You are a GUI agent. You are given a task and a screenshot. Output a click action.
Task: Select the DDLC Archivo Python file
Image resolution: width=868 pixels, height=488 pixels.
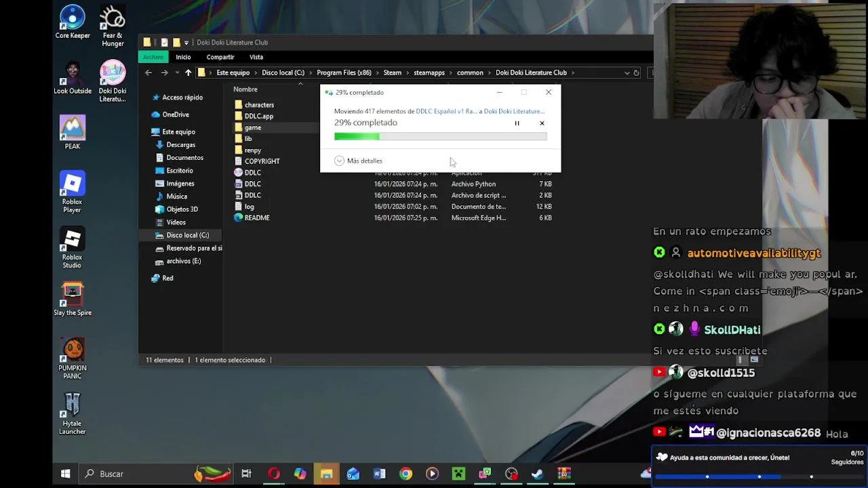[252, 184]
